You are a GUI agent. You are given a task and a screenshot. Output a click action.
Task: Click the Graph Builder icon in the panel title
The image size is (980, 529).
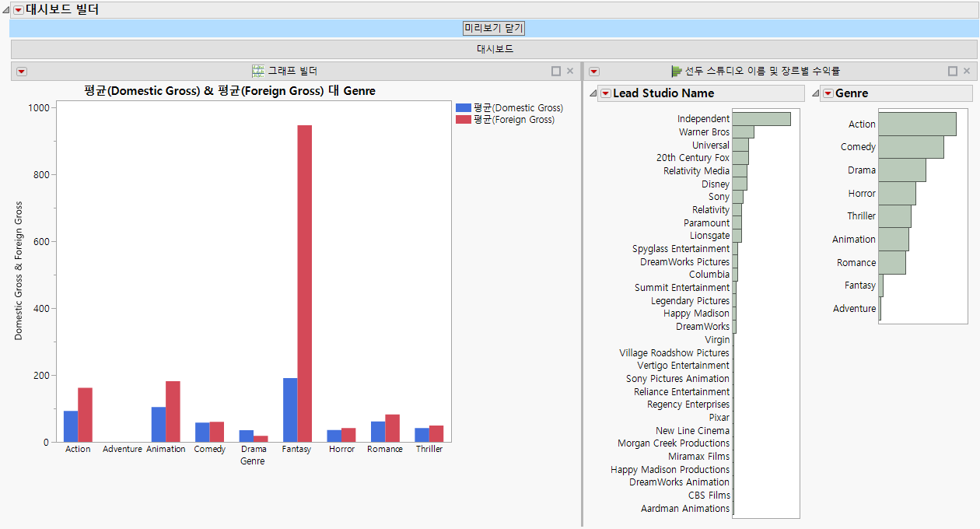tap(257, 71)
